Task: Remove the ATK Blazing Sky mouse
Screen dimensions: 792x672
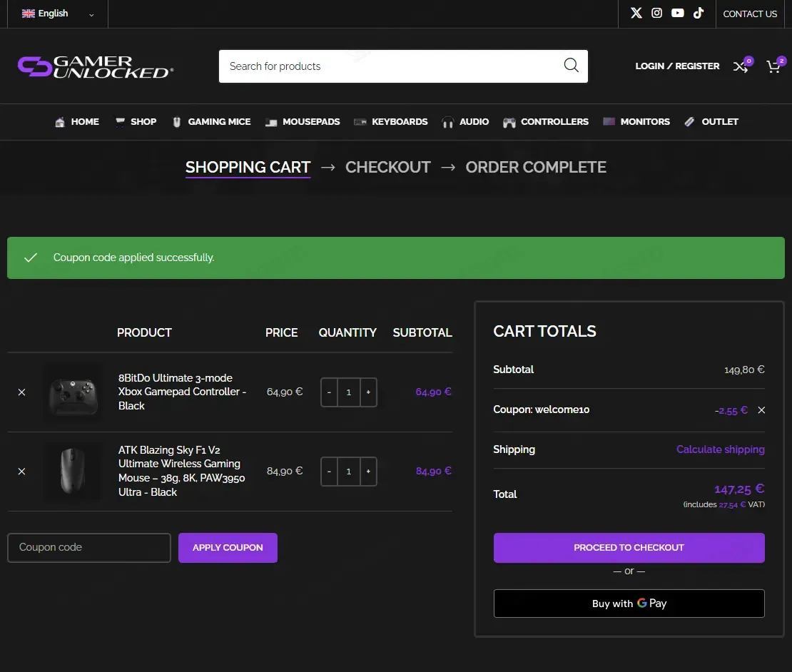Action: point(21,471)
